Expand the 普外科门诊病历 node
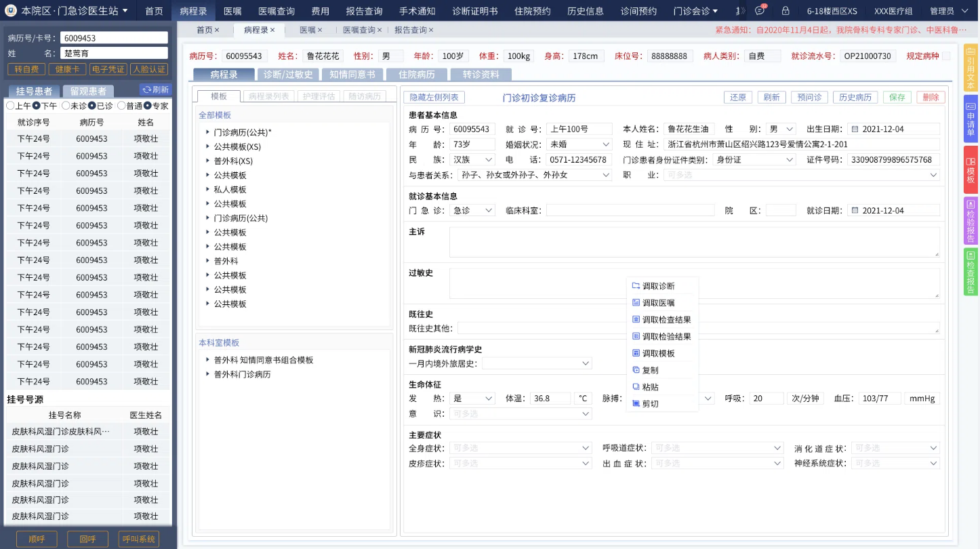 (x=208, y=374)
